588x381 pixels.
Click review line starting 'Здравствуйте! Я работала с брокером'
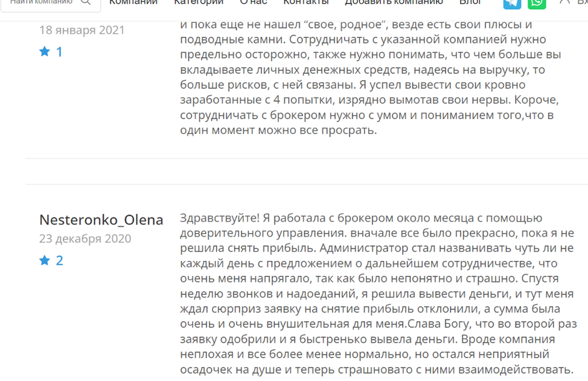[361, 218]
